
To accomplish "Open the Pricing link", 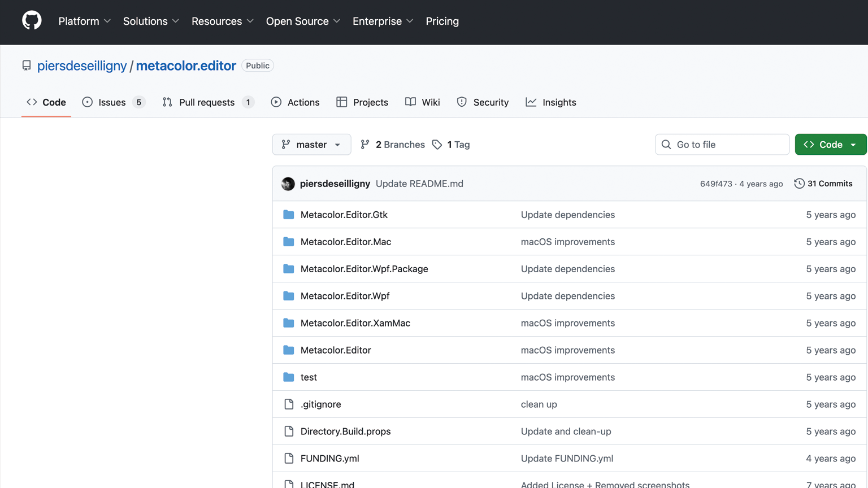I will (x=442, y=21).
